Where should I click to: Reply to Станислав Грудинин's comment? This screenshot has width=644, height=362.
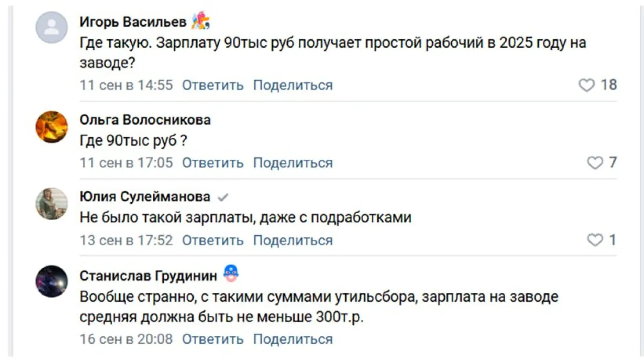[x=212, y=339]
